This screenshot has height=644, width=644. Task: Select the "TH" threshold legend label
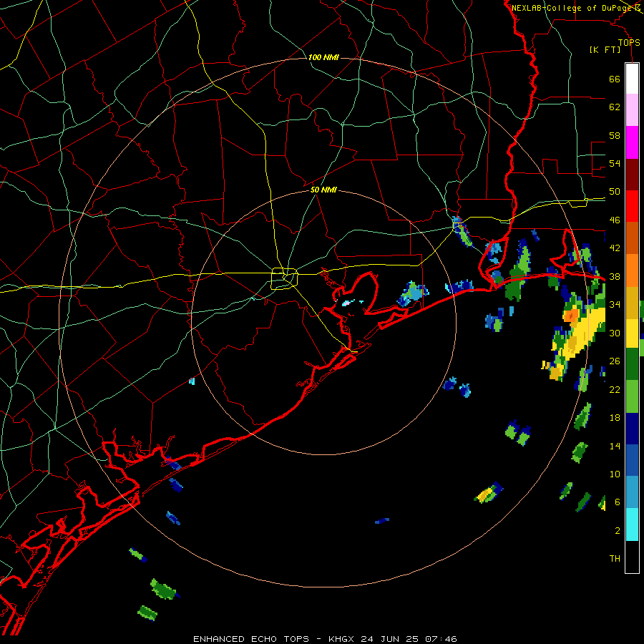tap(615, 559)
